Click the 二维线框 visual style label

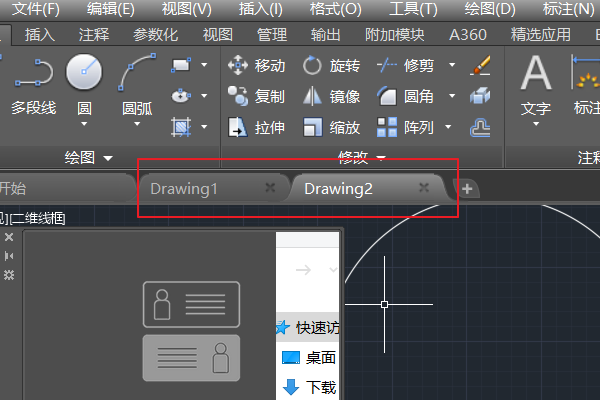coord(38,219)
